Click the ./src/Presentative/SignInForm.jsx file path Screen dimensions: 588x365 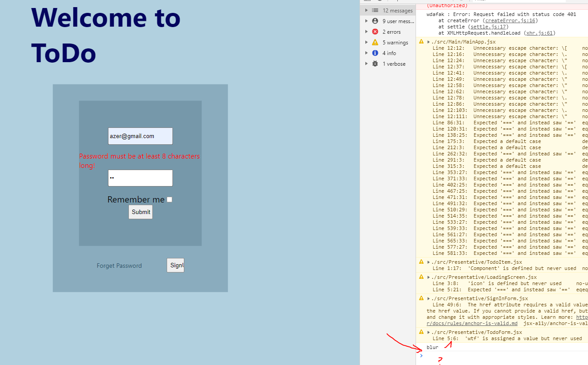[480, 298]
